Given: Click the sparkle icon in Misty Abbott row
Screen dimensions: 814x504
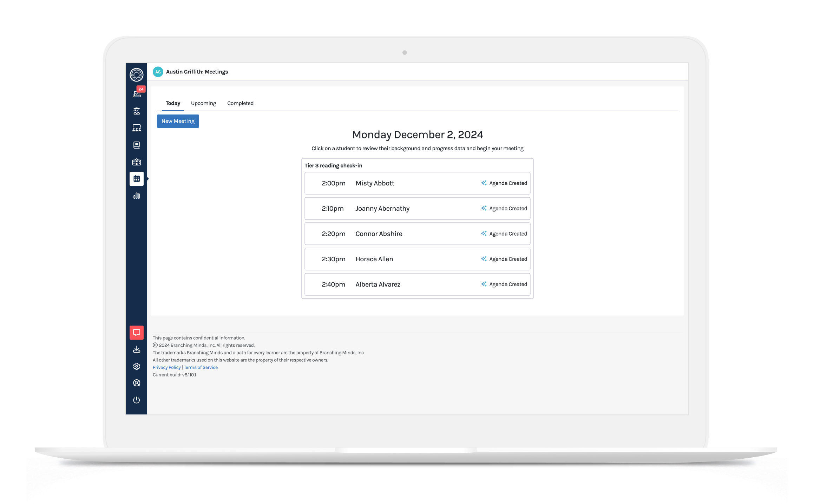Looking at the screenshot, I should pos(484,183).
